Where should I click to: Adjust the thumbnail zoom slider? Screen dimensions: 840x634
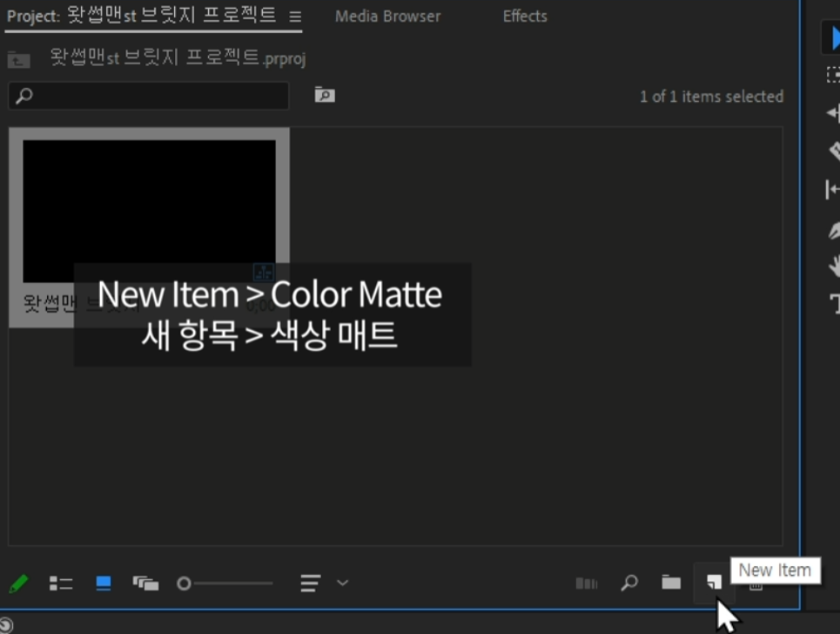point(225,583)
